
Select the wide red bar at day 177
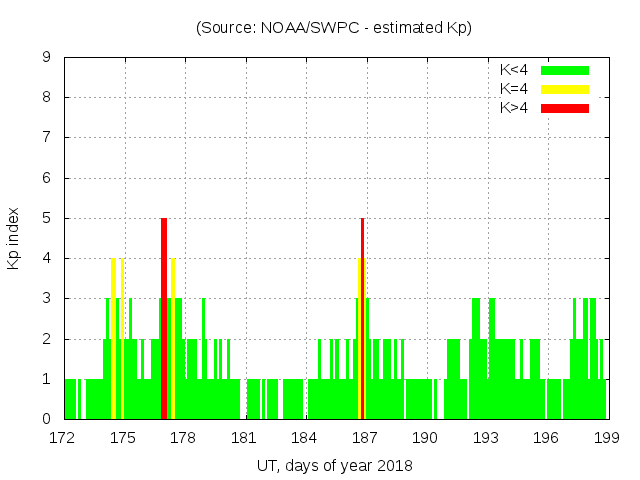(x=164, y=318)
